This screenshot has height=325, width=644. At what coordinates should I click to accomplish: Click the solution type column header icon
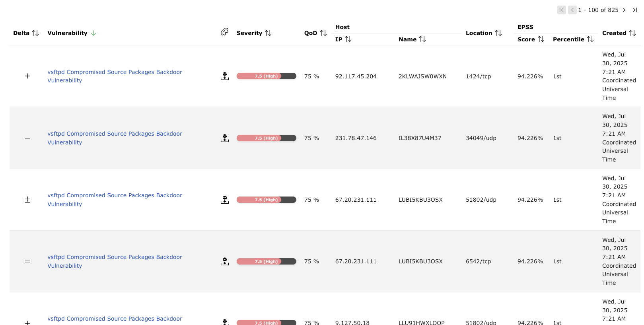coord(225,32)
